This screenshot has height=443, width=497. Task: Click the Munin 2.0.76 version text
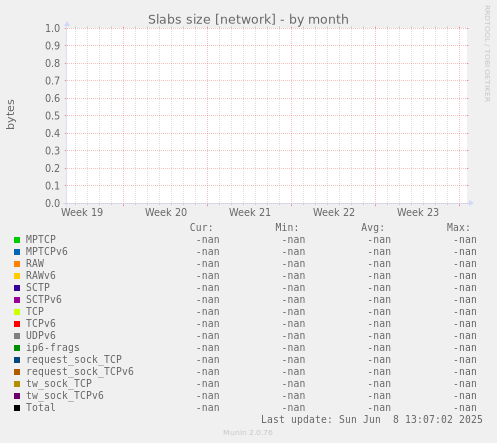pos(248,433)
